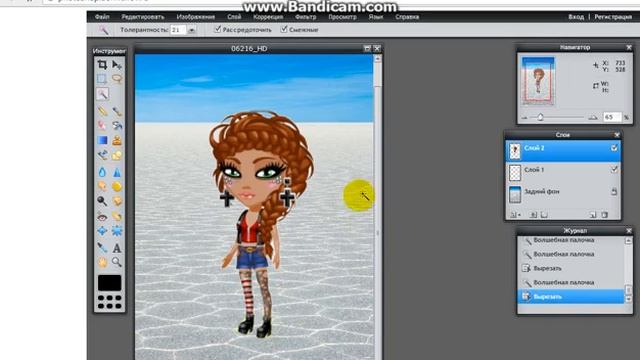Select the Sponge tool
Viewport: 640px width, 360px height.
click(x=117, y=187)
